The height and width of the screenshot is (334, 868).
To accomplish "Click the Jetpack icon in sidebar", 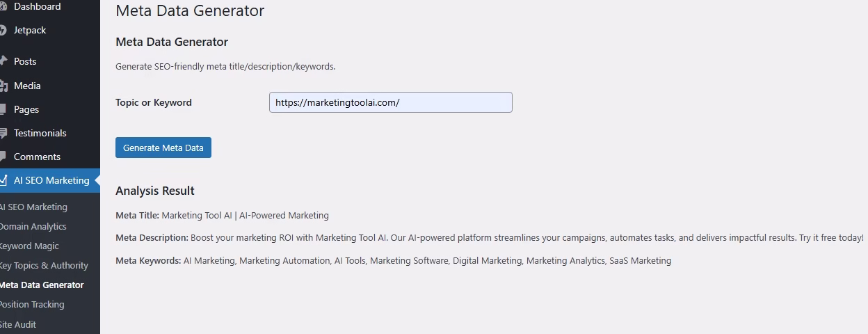I will click(x=3, y=30).
